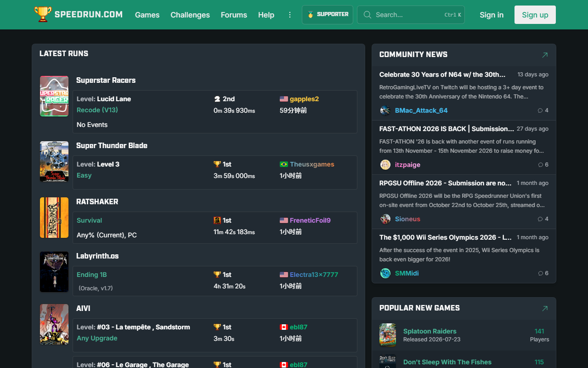Click the Supporter button
The width and height of the screenshot is (588, 368).
coord(328,15)
